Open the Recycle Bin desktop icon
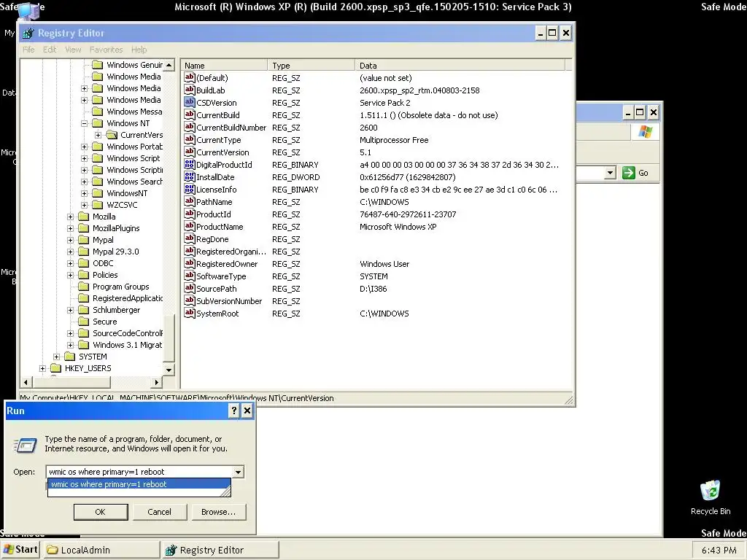The width and height of the screenshot is (747, 560). [x=710, y=490]
